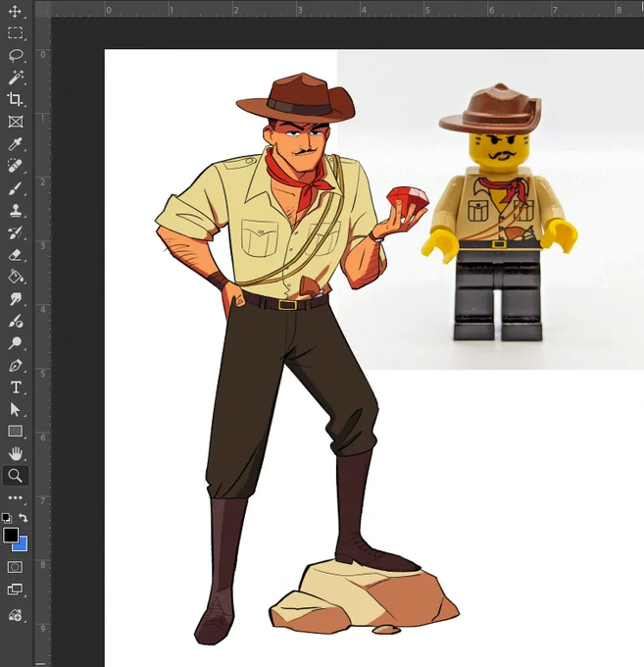
Task: Activate the Horizontal Type tool
Action: coord(16,387)
